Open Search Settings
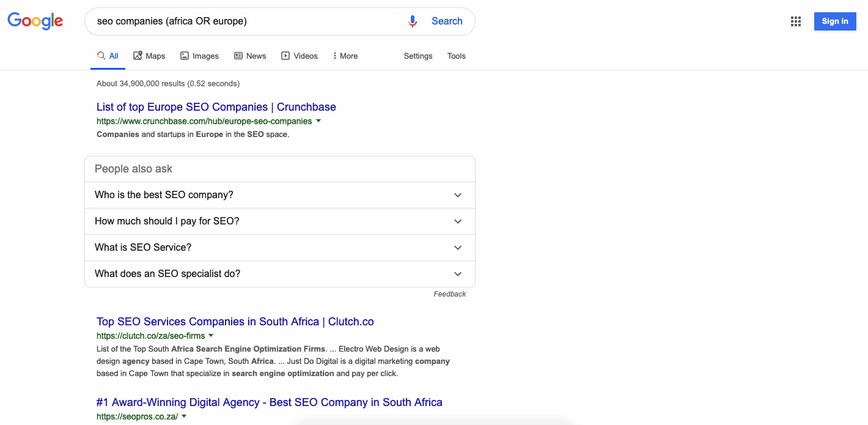The width and height of the screenshot is (868, 425). point(417,56)
